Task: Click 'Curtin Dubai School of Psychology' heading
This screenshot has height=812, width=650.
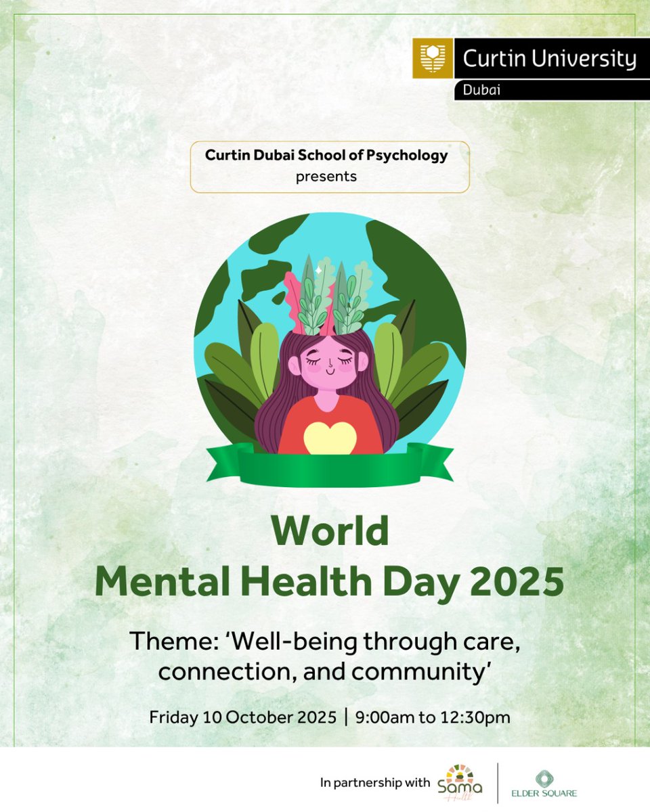Action: point(326,155)
